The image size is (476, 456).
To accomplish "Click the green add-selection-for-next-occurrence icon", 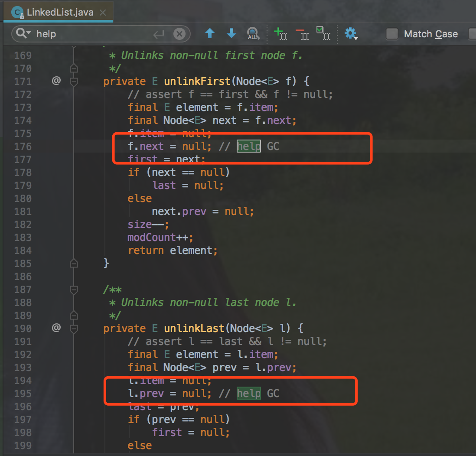I will click(x=280, y=33).
